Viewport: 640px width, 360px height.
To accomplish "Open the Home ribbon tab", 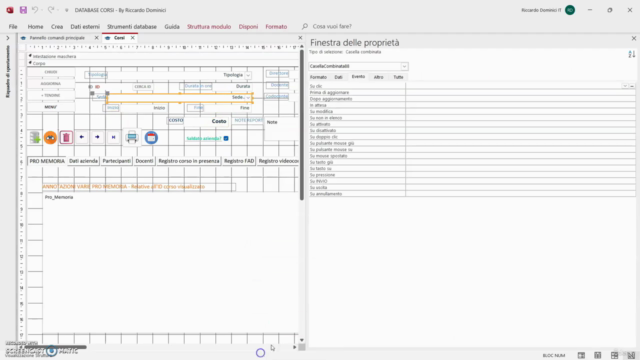I will pyautogui.click(x=35, y=27).
